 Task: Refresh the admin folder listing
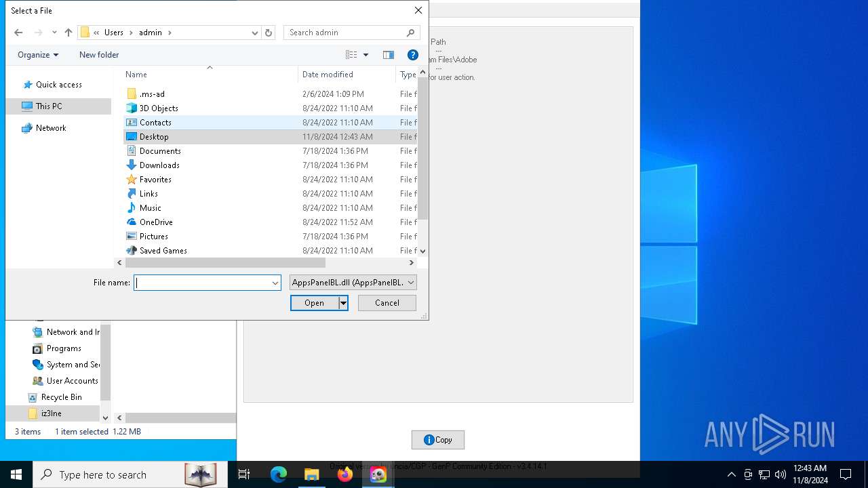pyautogui.click(x=269, y=33)
